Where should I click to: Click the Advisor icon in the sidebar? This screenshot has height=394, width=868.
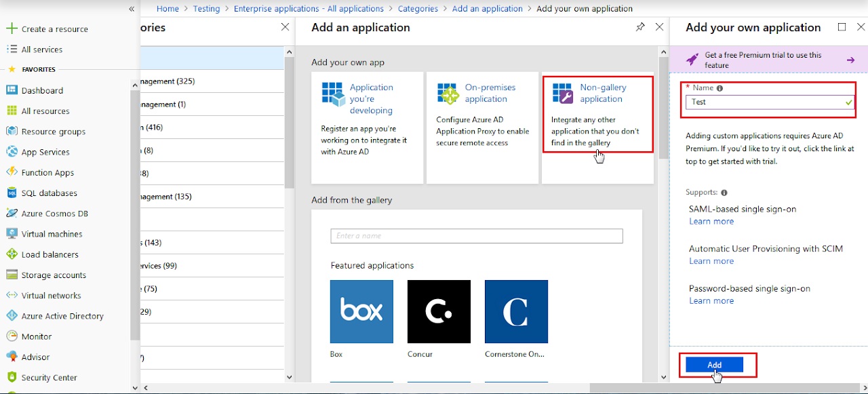tap(11, 357)
